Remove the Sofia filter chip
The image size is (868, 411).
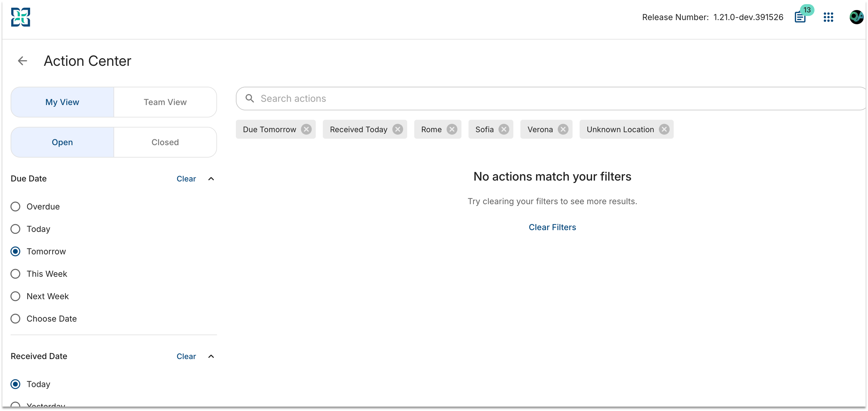coord(503,130)
